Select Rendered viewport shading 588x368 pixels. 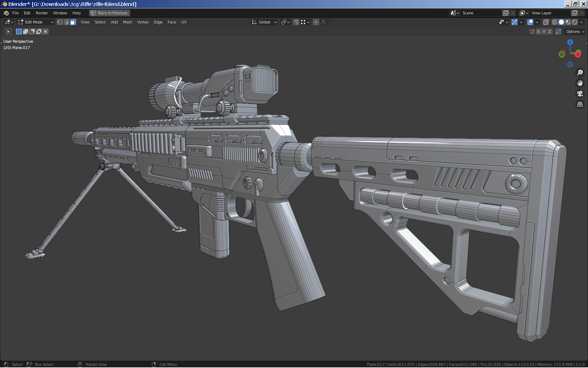[x=575, y=22]
